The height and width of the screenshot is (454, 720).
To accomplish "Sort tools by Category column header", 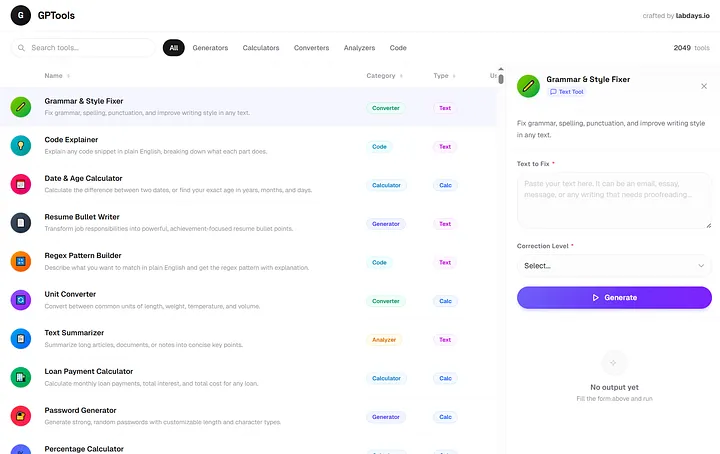I will point(381,75).
